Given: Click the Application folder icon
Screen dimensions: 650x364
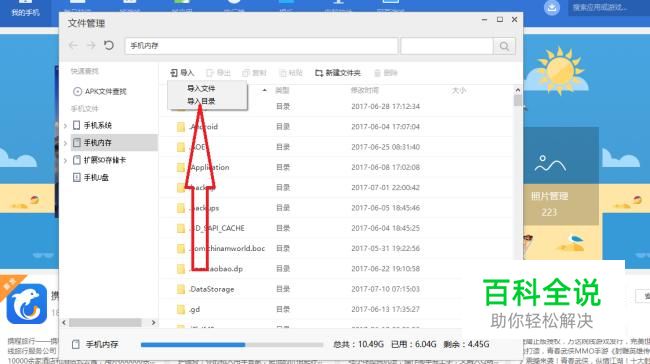Looking at the screenshot, I should click(x=181, y=167).
